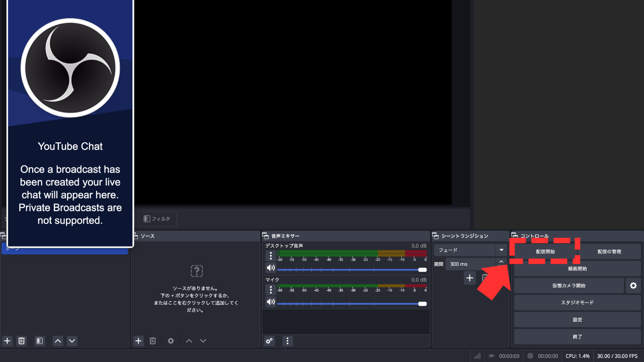
Task: Click the 期間 label
Action: [x=438, y=264]
